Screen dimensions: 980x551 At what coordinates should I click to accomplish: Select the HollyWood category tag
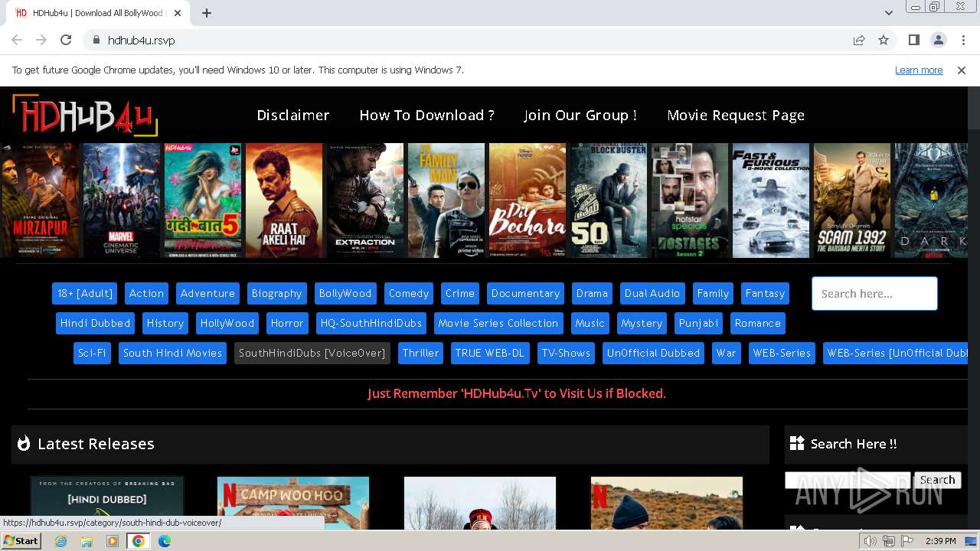(x=227, y=323)
